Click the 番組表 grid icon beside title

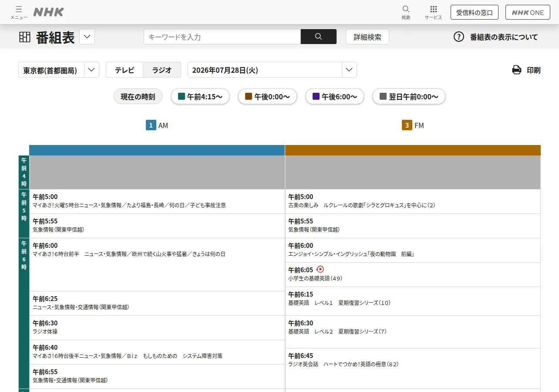[x=25, y=37]
